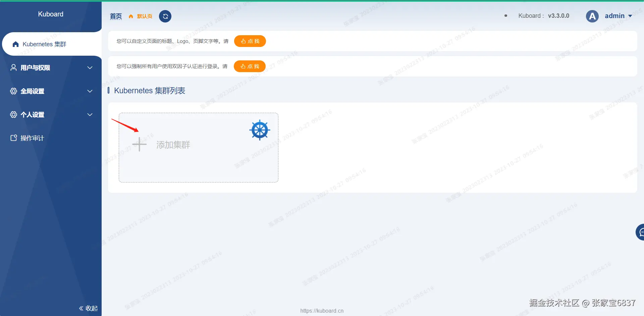Click the custom title and Logo hint text
644x316 pixels.
[x=172, y=41]
